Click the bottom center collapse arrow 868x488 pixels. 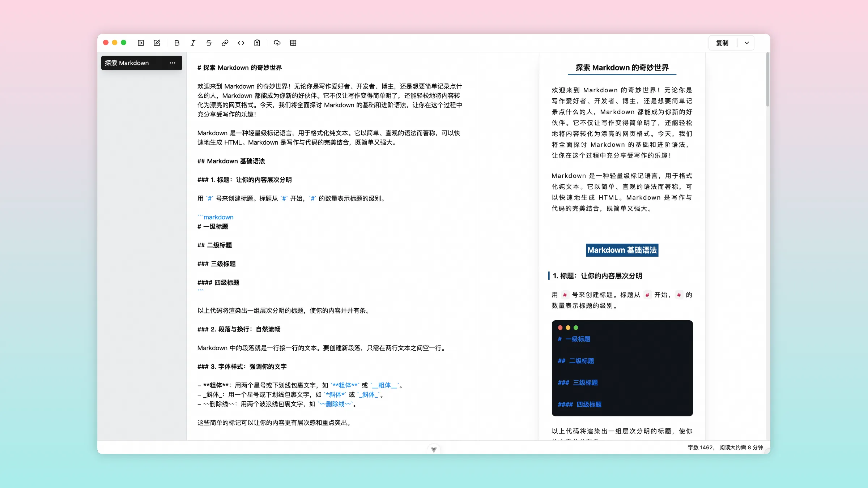tap(434, 449)
